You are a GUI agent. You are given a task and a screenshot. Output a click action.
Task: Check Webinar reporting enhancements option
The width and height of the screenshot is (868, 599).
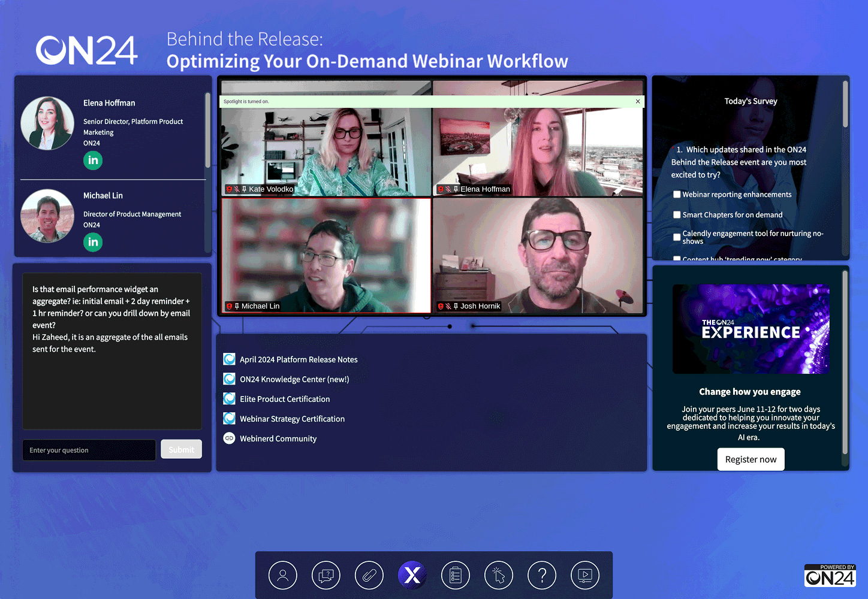pos(677,195)
